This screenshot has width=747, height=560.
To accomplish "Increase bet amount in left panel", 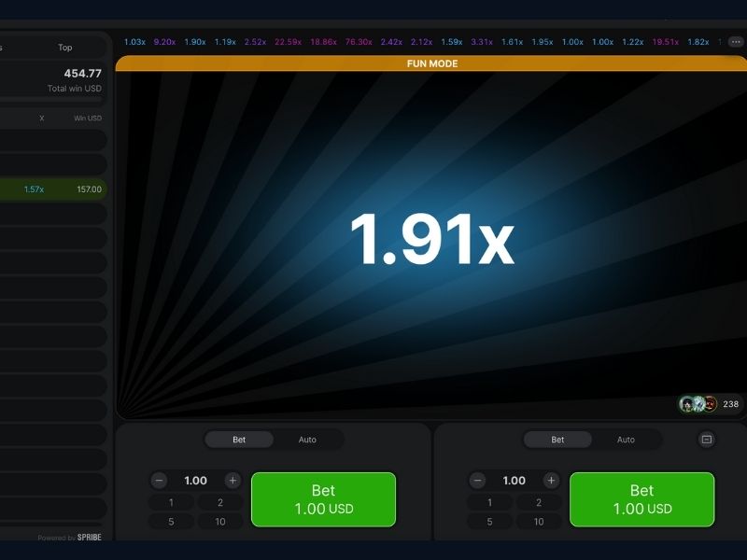I will 233,481.
